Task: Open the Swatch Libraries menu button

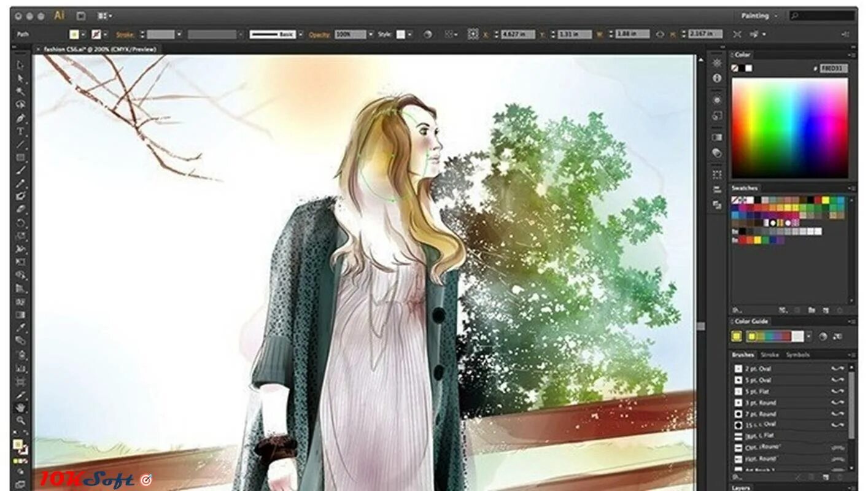Action: [x=737, y=310]
